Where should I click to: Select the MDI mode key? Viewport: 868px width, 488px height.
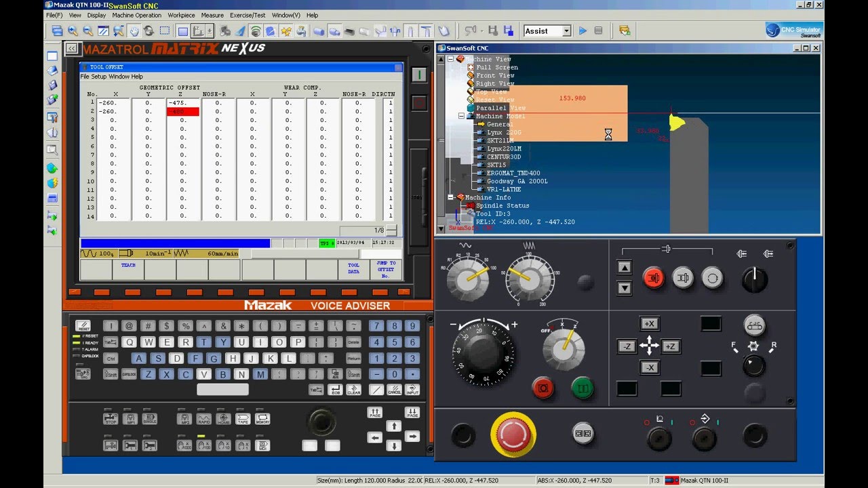262,445
